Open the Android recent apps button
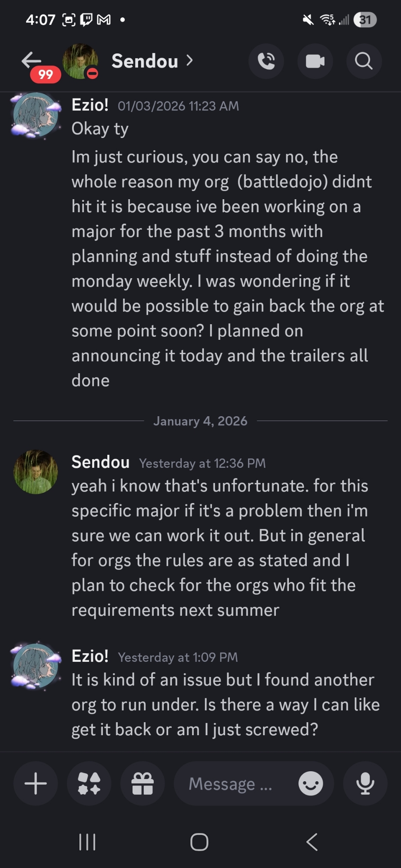Image resolution: width=401 pixels, height=868 pixels. [x=87, y=842]
